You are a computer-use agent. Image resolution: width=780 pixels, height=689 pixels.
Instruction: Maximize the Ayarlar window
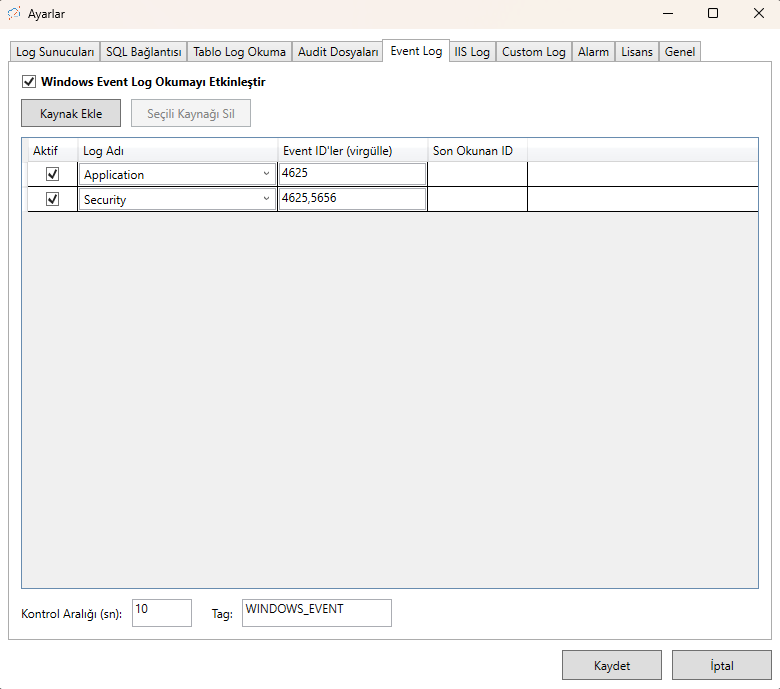(713, 13)
